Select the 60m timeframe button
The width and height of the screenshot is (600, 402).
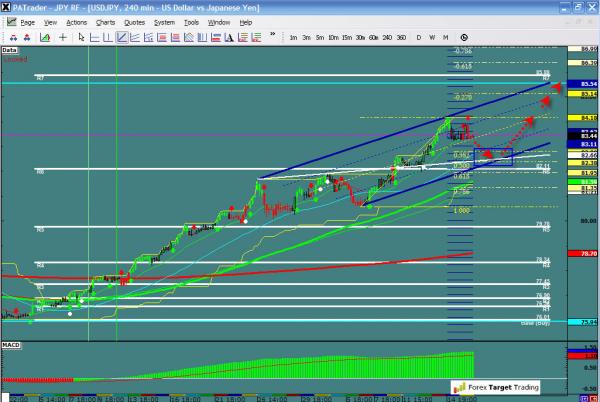coord(372,38)
